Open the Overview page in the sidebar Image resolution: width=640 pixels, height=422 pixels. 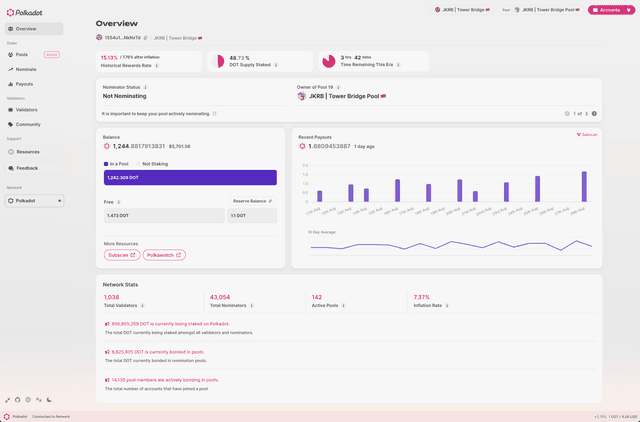point(34,29)
